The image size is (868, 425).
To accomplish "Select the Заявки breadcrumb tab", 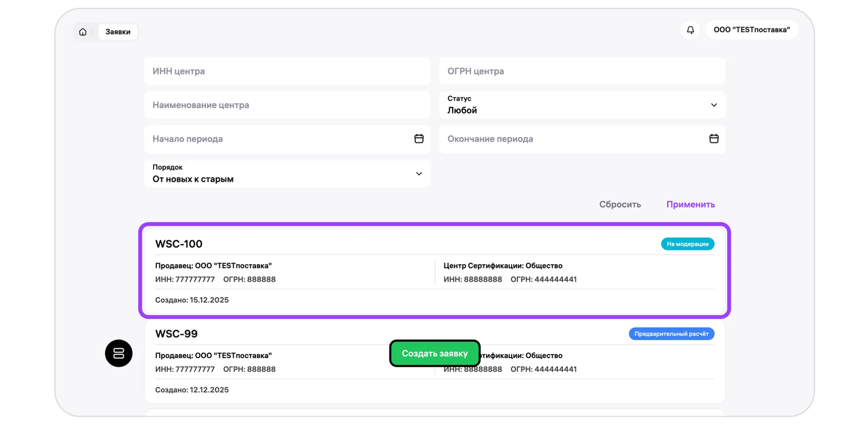I will [x=118, y=32].
